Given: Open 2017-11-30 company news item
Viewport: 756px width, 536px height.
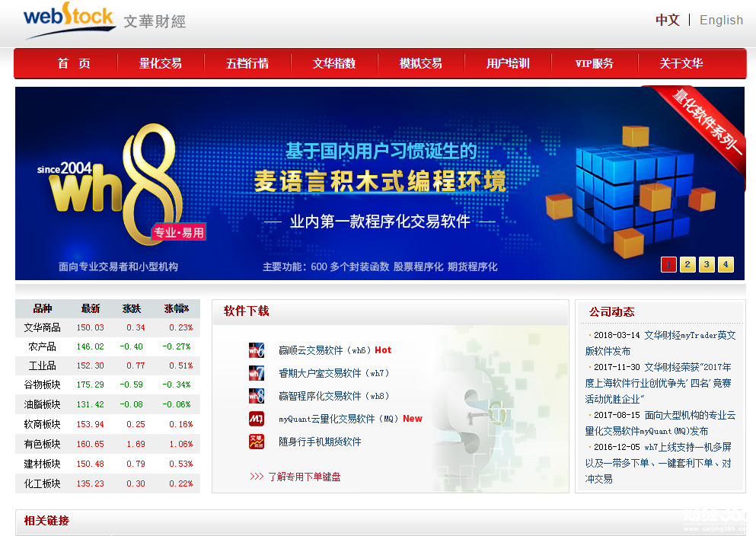Looking at the screenshot, I should [x=659, y=383].
